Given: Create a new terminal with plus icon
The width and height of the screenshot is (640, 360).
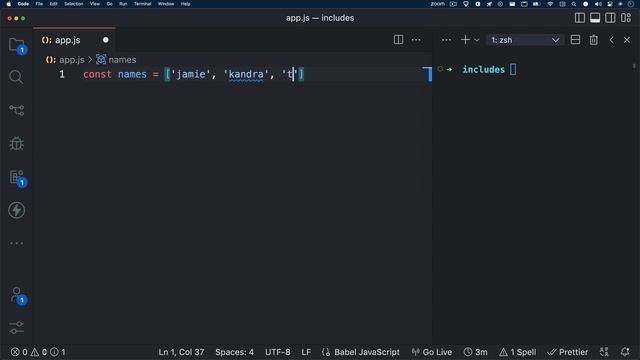Looking at the screenshot, I should coord(465,40).
